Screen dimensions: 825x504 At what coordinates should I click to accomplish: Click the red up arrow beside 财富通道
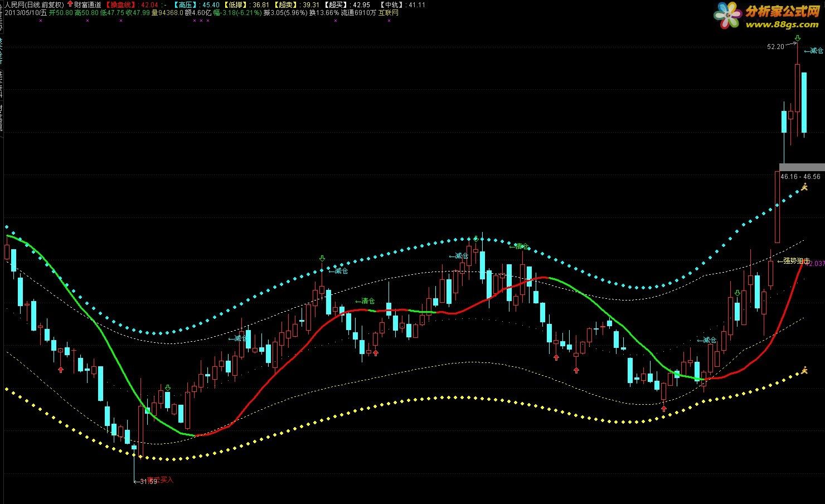pyautogui.click(x=70, y=4)
